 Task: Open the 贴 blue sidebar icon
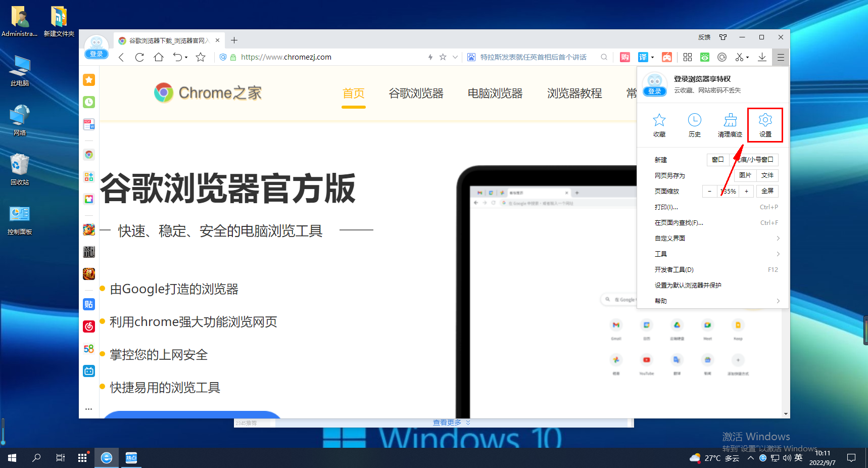[x=89, y=304]
